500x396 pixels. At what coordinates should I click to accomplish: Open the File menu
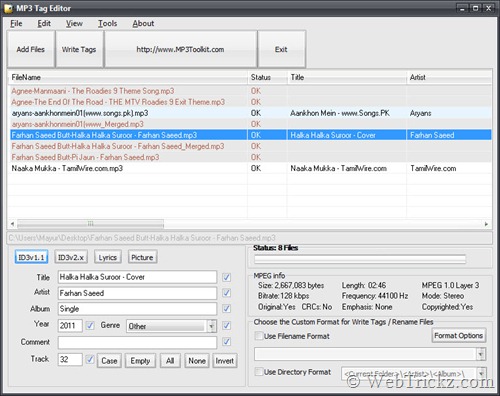[16, 24]
